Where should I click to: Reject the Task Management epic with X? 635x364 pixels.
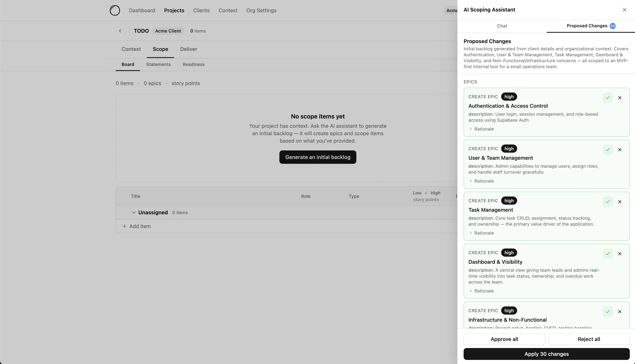pyautogui.click(x=620, y=202)
